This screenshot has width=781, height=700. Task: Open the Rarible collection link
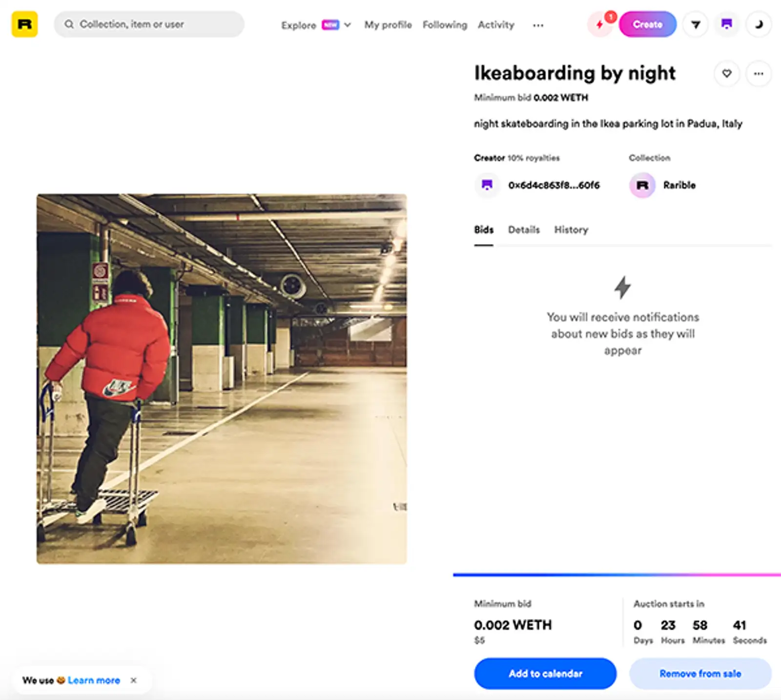click(x=679, y=185)
